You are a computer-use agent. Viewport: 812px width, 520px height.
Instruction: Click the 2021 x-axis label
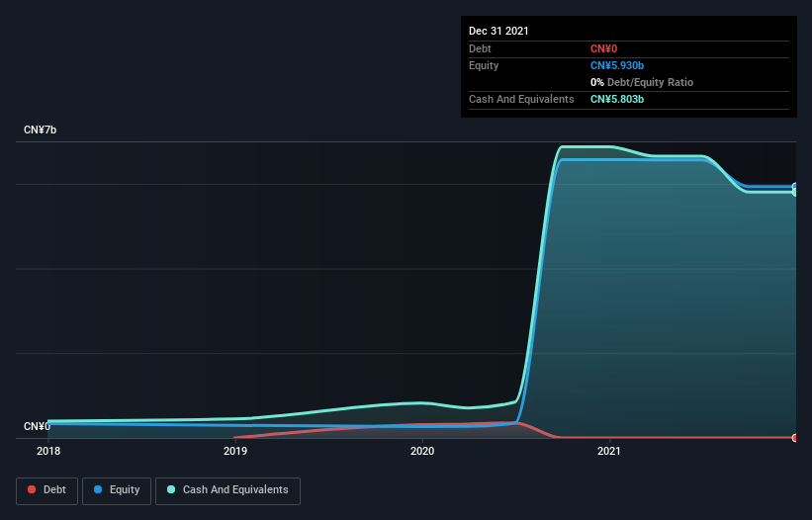[x=609, y=451]
